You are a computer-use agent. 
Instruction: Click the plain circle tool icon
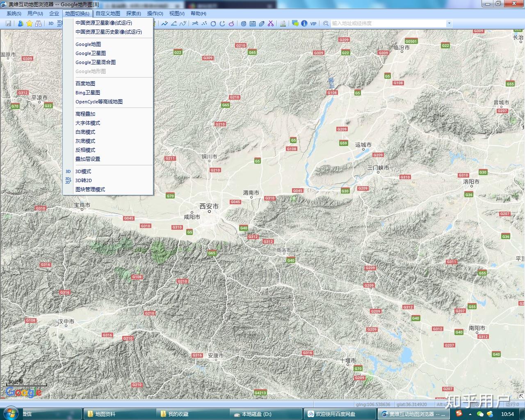pyautogui.click(x=213, y=23)
